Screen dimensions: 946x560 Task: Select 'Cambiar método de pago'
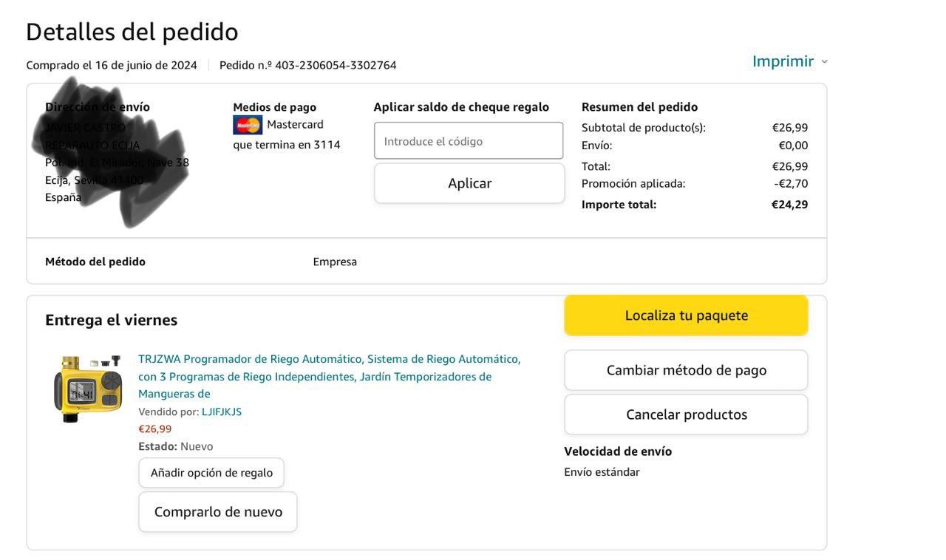pyautogui.click(x=686, y=370)
